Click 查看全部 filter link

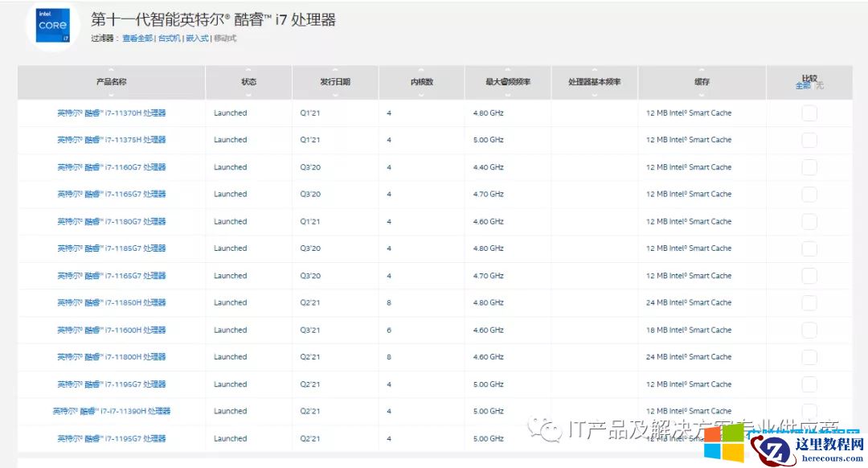pos(137,39)
